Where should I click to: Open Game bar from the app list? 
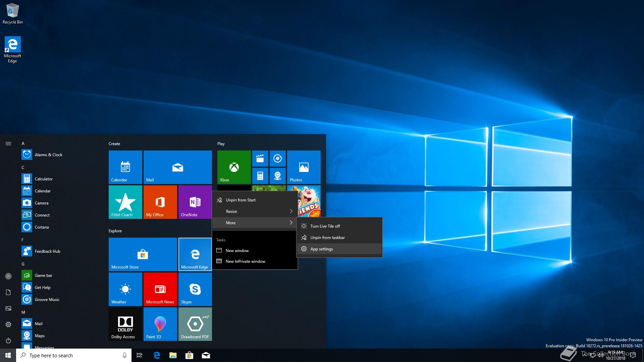pos(60,276)
